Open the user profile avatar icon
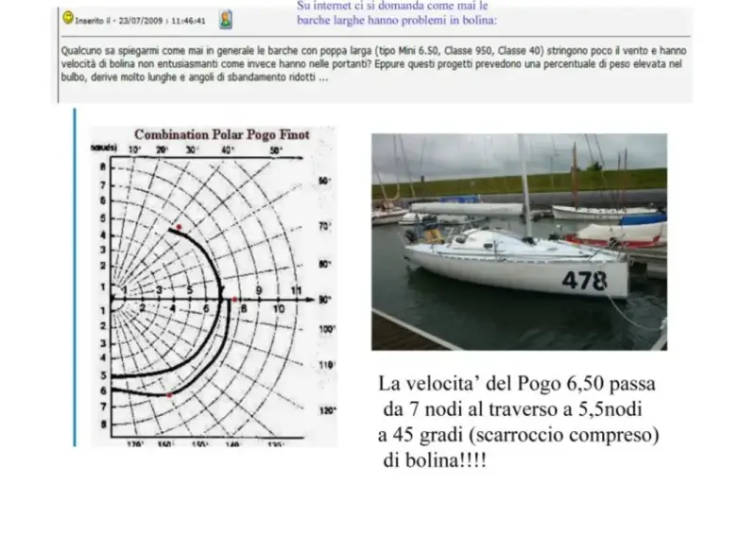The width and height of the screenshot is (756, 537). click(226, 19)
